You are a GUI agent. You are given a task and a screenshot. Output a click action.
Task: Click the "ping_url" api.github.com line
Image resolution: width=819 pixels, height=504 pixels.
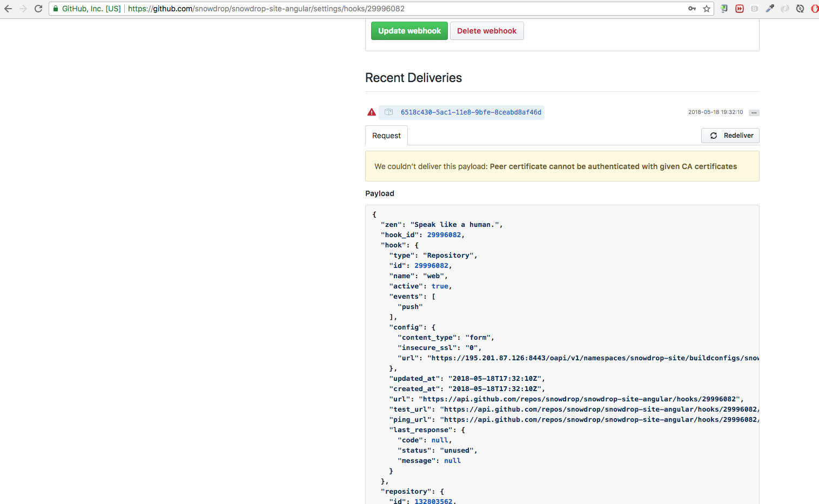pos(574,420)
